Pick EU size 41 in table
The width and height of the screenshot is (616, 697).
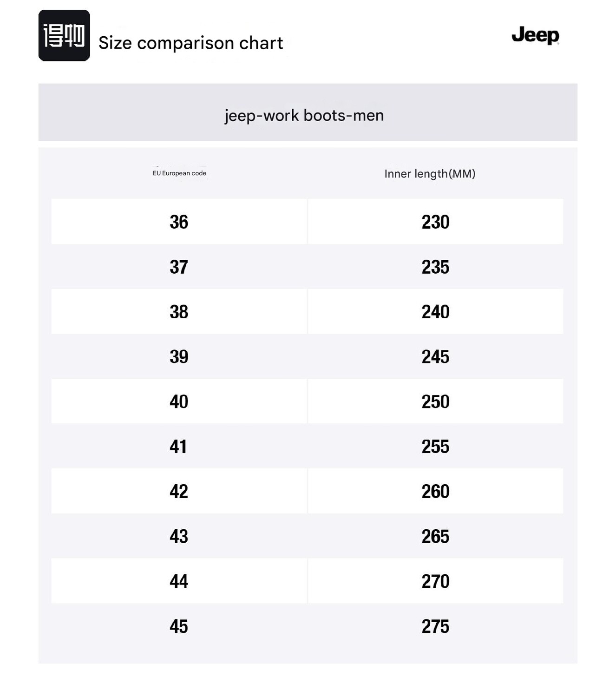tap(178, 447)
